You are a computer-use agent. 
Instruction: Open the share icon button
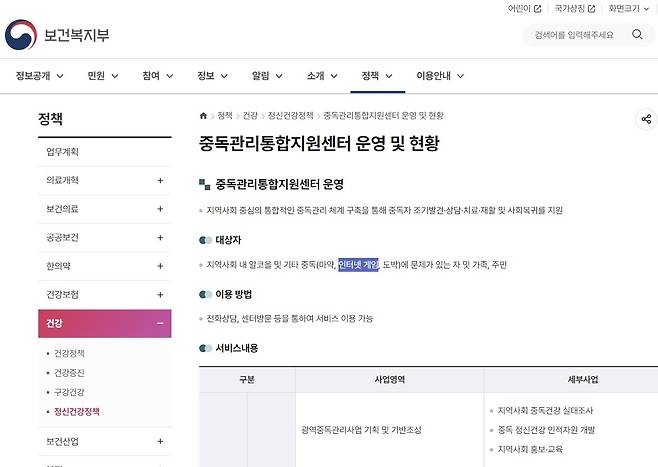click(646, 119)
